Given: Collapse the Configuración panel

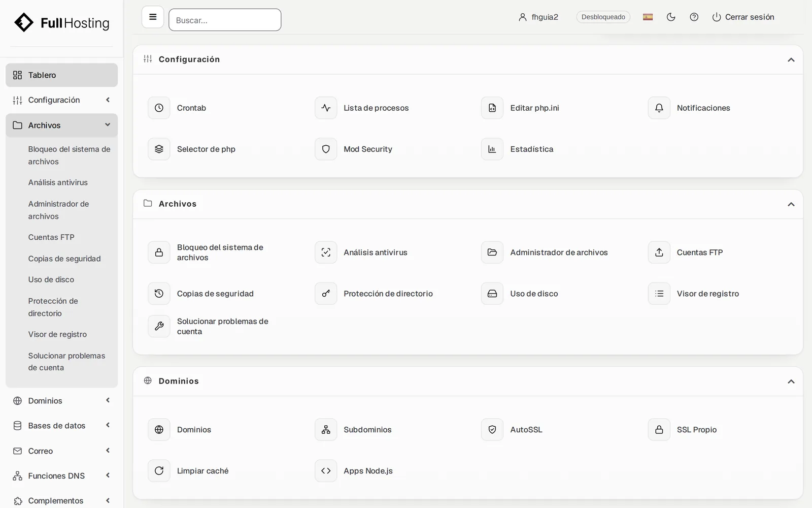Looking at the screenshot, I should 791,60.
